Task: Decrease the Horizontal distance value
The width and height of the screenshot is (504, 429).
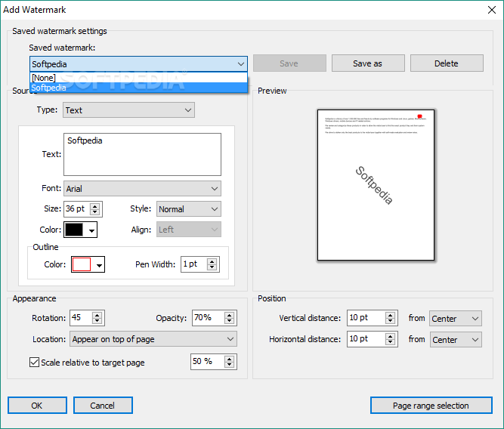Action: pyautogui.click(x=390, y=342)
